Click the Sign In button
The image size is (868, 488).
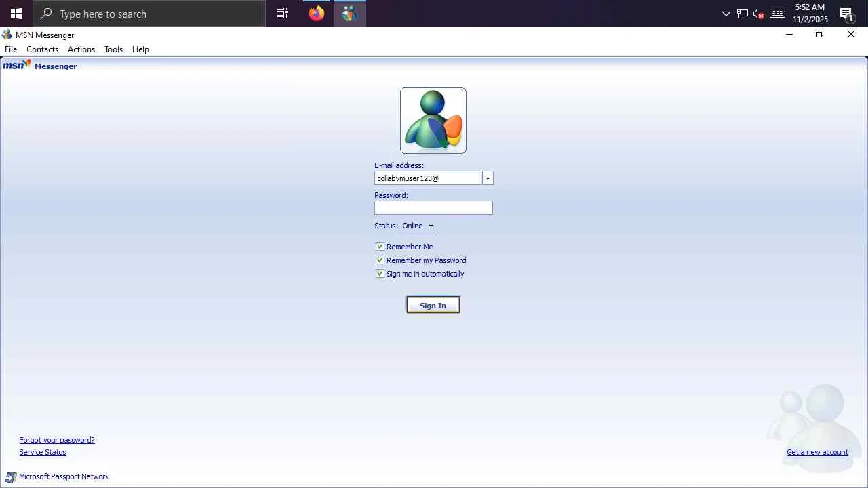click(433, 305)
